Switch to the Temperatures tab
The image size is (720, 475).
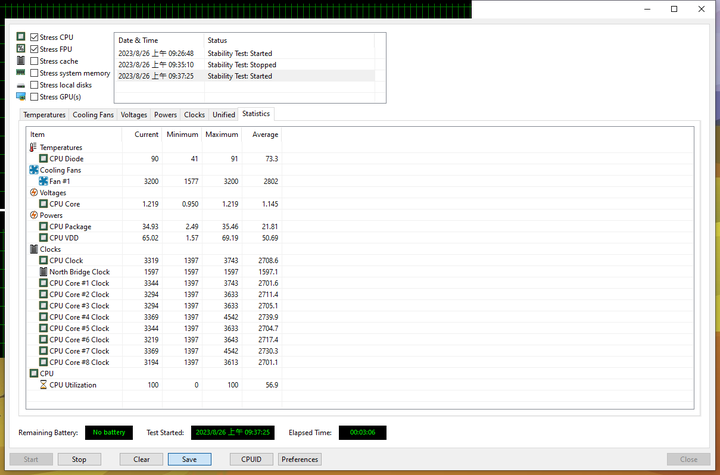tap(44, 114)
